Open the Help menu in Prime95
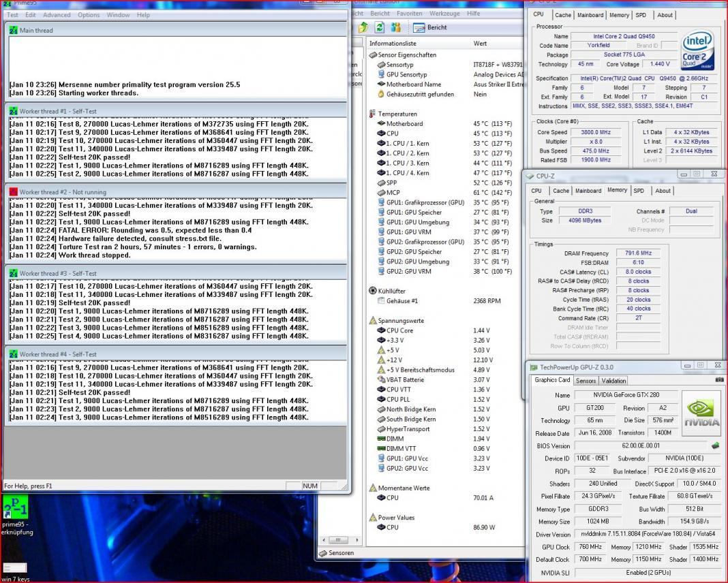The image size is (728, 583). click(143, 15)
